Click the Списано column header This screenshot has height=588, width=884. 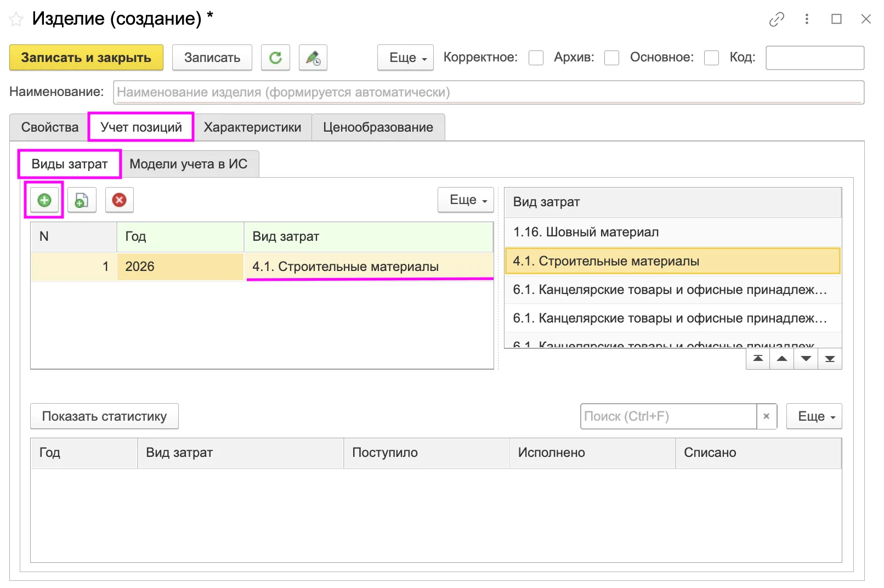click(x=758, y=453)
